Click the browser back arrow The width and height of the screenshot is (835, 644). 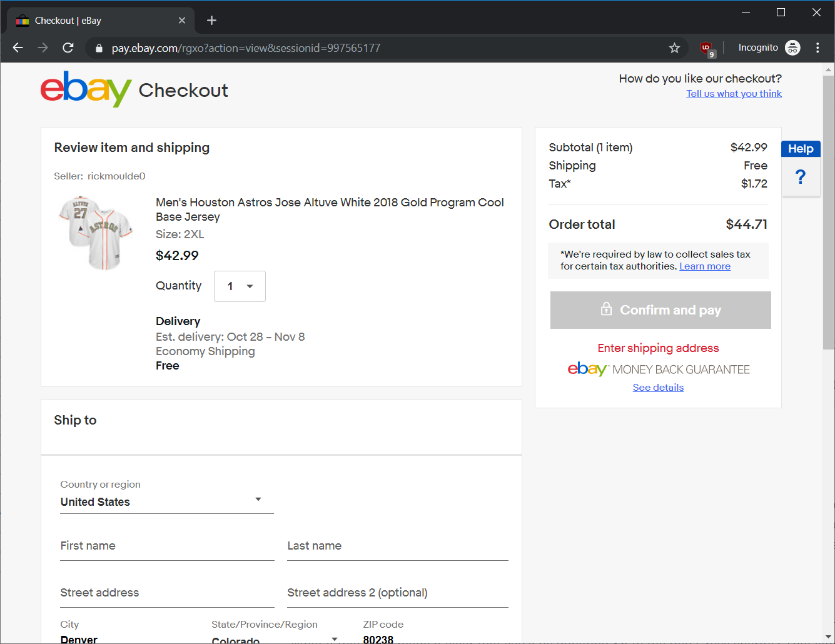(18, 48)
